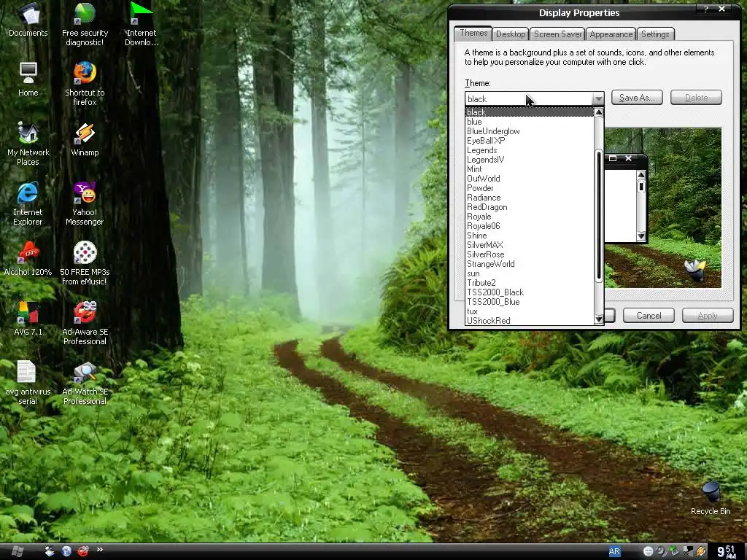This screenshot has height=560, width=747.
Task: Select the Shine theme
Action: (530, 236)
